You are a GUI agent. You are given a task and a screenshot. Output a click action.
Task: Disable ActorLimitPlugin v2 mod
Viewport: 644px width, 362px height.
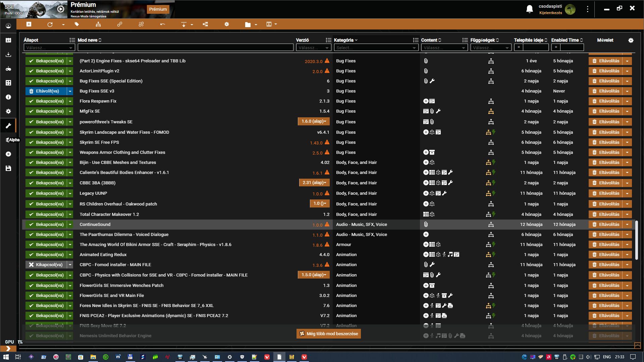(x=46, y=71)
